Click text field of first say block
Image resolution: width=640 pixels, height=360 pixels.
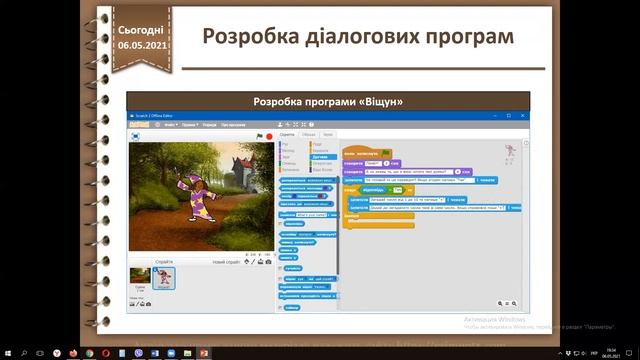pos(373,163)
